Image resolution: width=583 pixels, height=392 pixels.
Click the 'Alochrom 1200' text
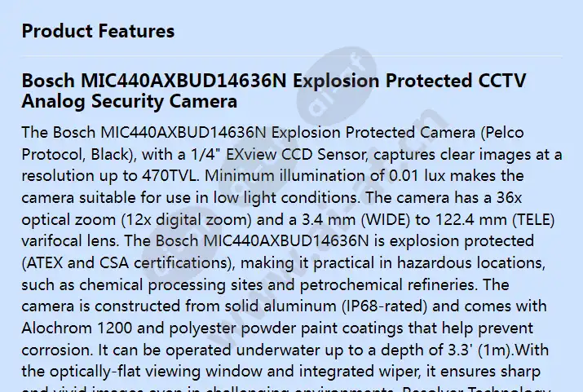[77, 328]
